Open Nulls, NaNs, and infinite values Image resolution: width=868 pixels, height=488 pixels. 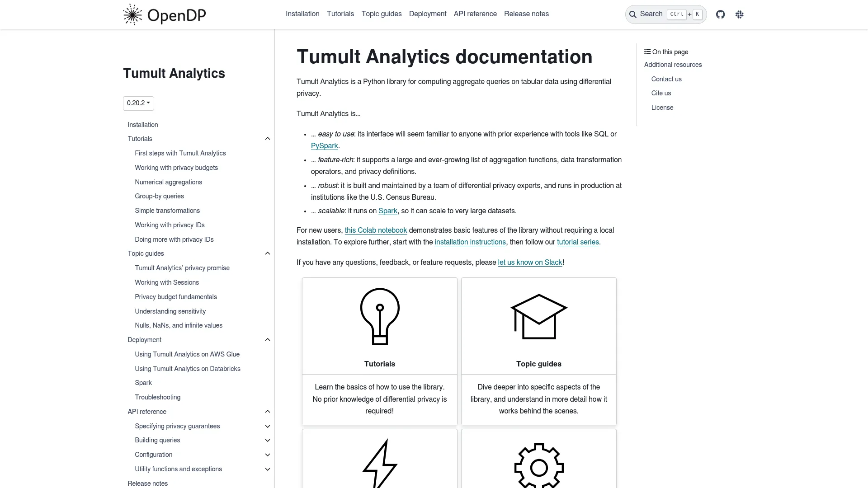(x=179, y=325)
